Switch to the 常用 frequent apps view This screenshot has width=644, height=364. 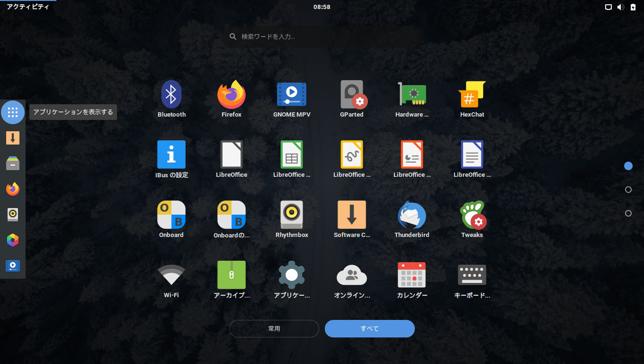(x=274, y=328)
